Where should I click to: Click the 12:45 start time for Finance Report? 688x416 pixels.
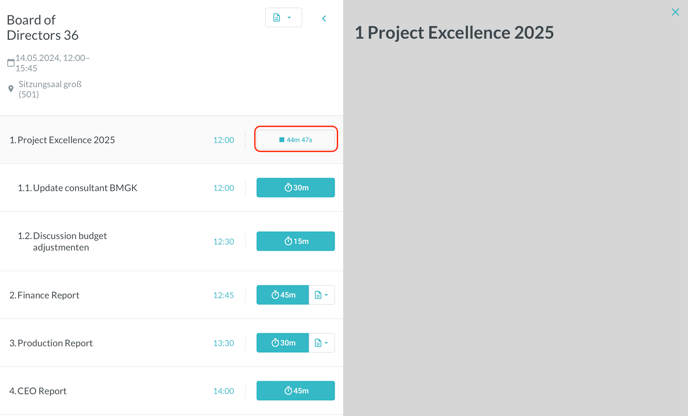click(223, 295)
